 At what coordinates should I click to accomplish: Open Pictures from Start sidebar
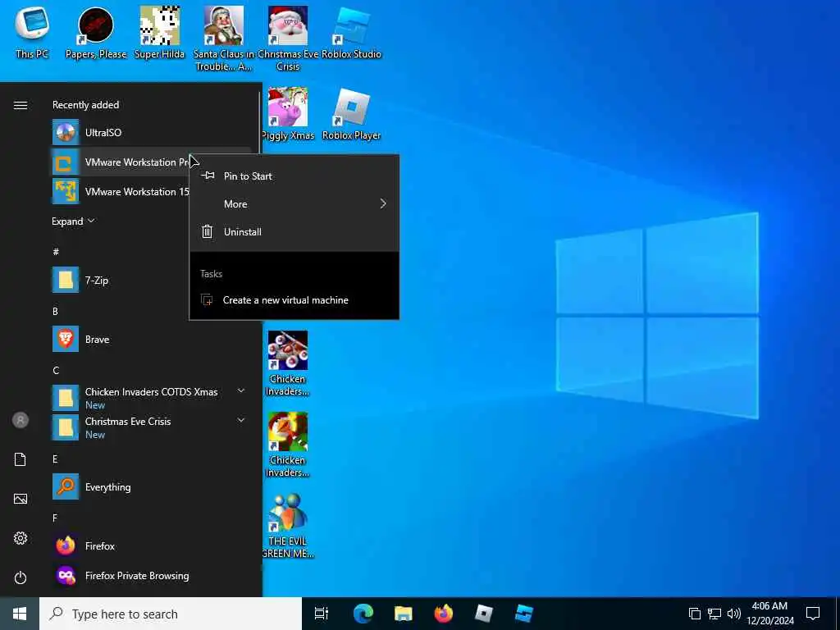pos(21,499)
